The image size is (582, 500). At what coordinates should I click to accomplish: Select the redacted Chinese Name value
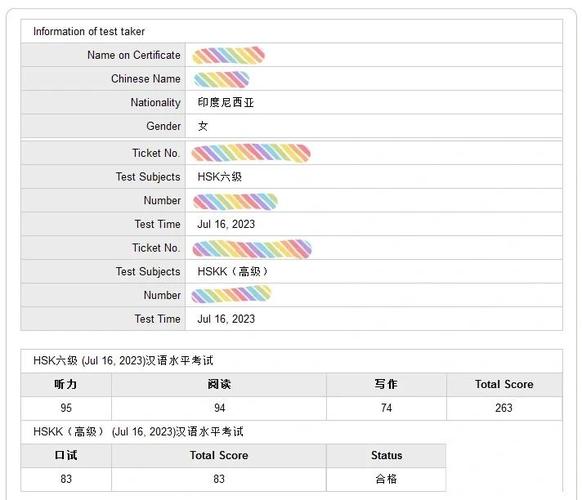pyautogui.click(x=221, y=79)
